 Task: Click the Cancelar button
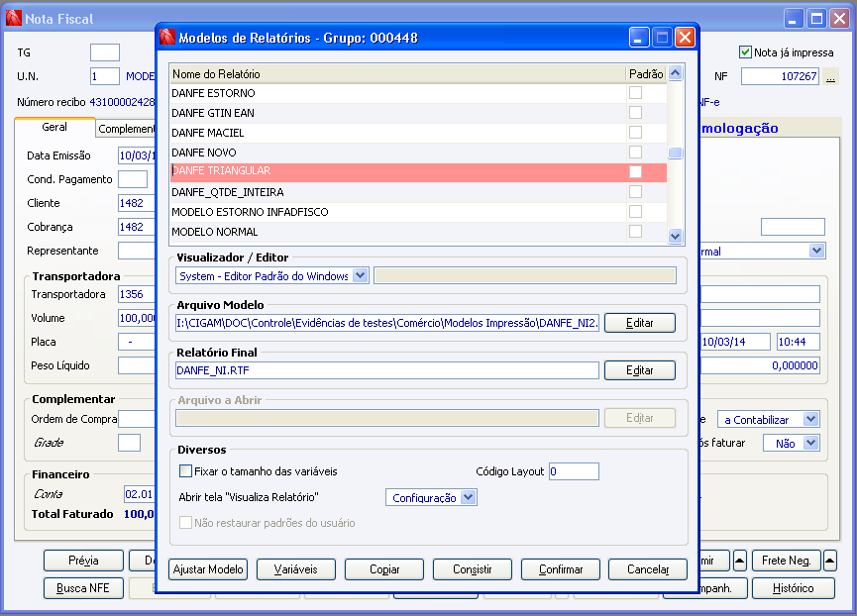coord(648,569)
